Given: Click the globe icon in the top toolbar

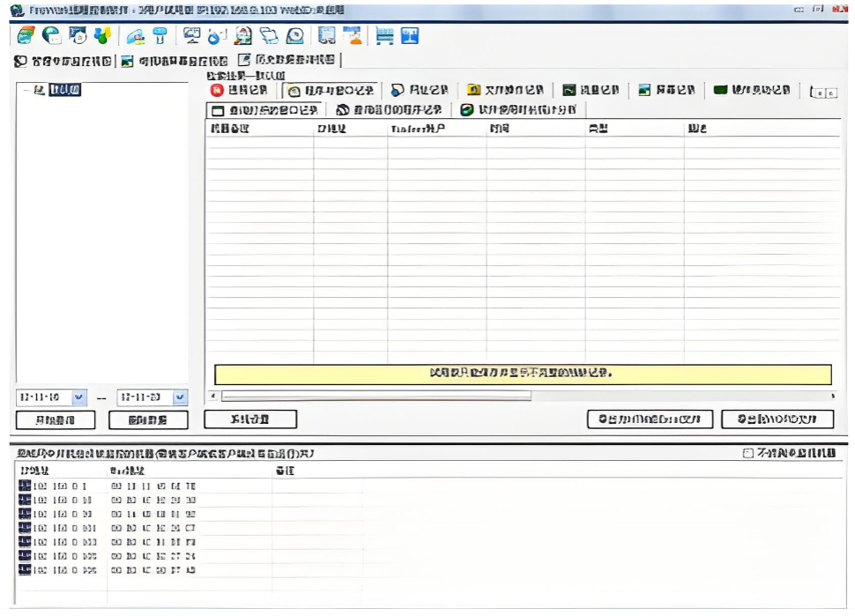Looking at the screenshot, I should click(52, 35).
